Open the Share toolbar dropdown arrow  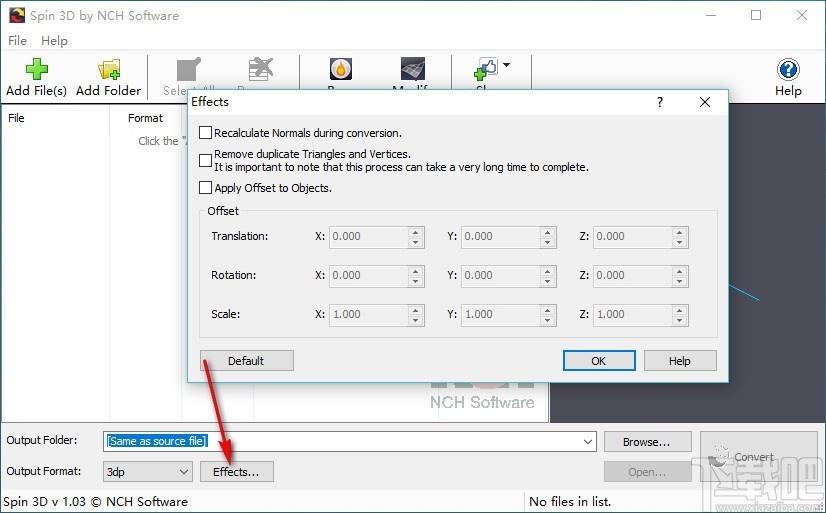(506, 65)
